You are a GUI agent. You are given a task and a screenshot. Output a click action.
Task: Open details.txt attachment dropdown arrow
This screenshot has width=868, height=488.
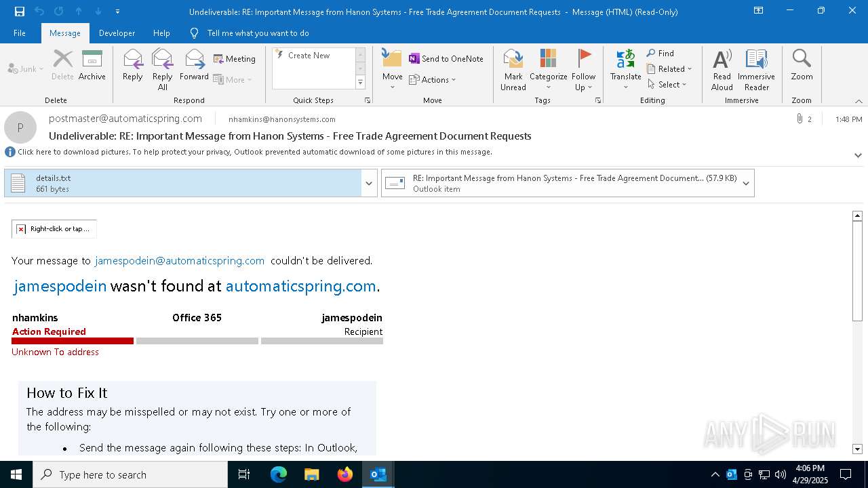pyautogui.click(x=370, y=183)
